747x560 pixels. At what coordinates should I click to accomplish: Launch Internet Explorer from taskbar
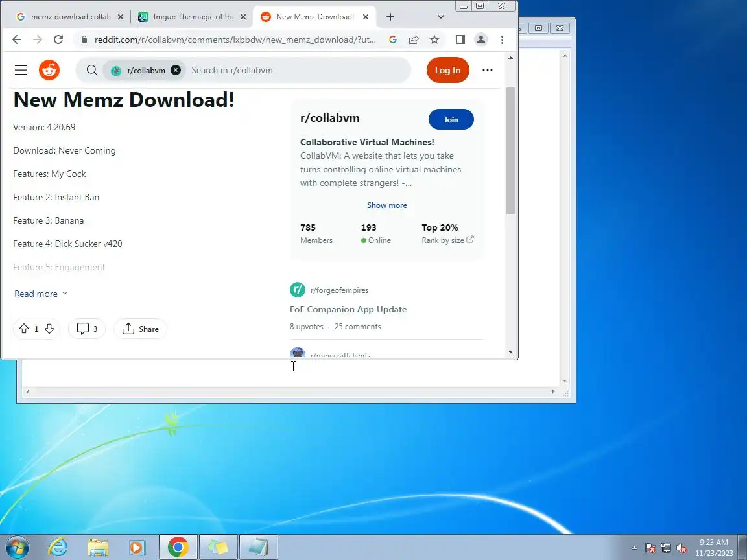[x=58, y=548]
